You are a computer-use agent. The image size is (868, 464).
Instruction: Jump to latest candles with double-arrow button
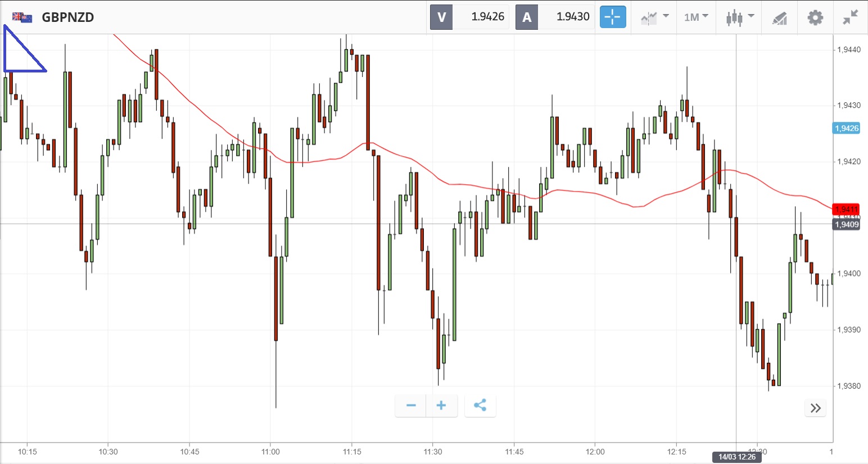(x=816, y=408)
